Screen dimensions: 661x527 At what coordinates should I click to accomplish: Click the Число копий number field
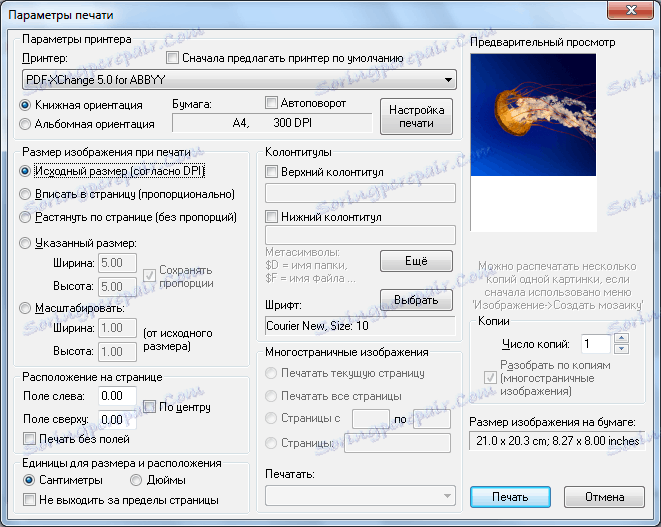596,344
